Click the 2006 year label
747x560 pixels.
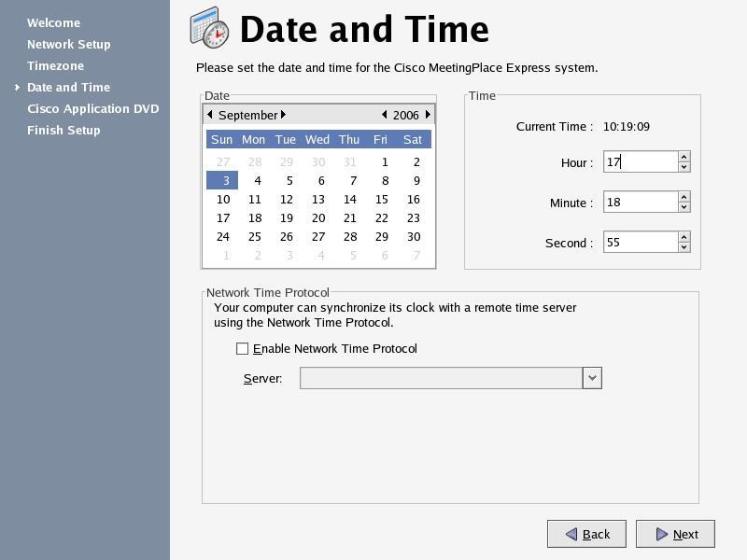click(406, 115)
